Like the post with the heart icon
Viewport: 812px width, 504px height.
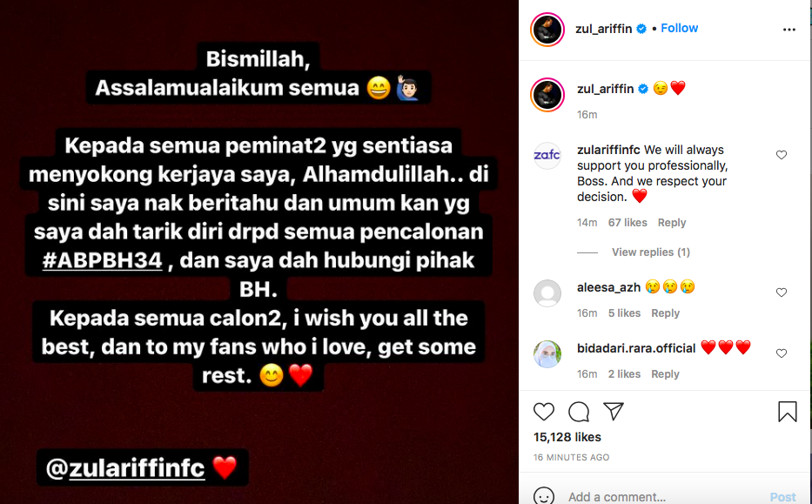tap(544, 411)
